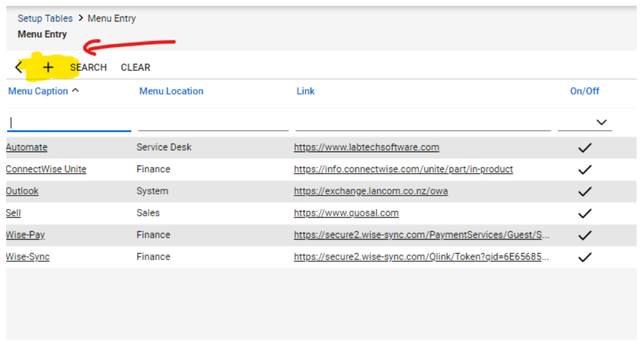
Task: Click Automate row On/Off checkmark
Action: (x=585, y=148)
